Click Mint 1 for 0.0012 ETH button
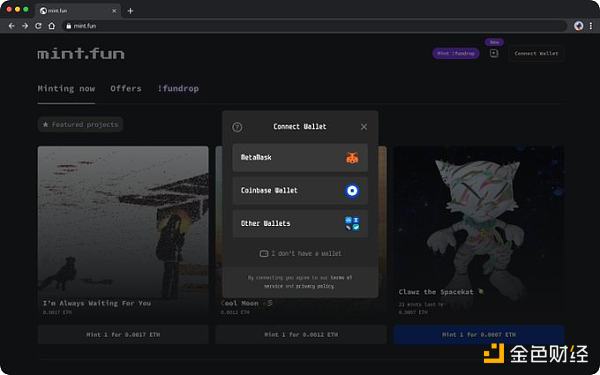The width and height of the screenshot is (600, 375). pos(301,334)
